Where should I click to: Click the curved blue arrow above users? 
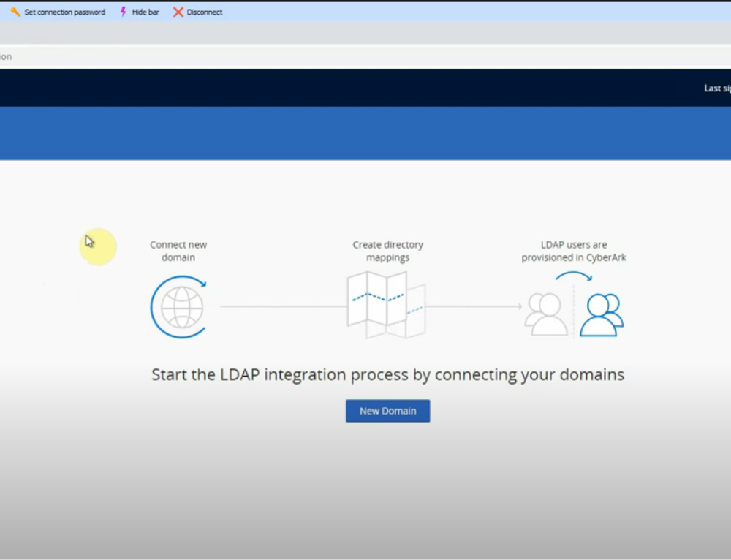click(574, 277)
